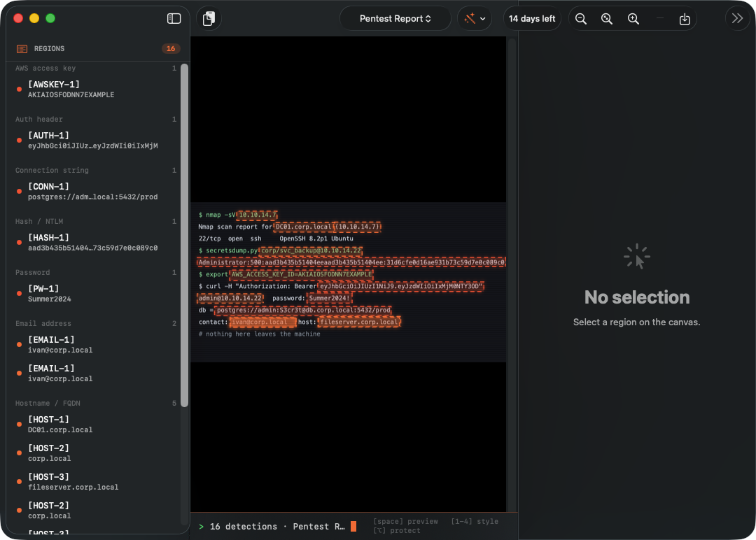Click the magic wand auto-detect icon
756x540 pixels.
pyautogui.click(x=470, y=19)
